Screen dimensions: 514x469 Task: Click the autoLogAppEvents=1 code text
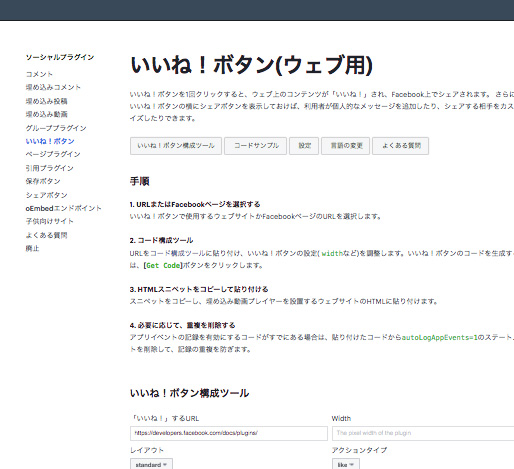point(440,337)
